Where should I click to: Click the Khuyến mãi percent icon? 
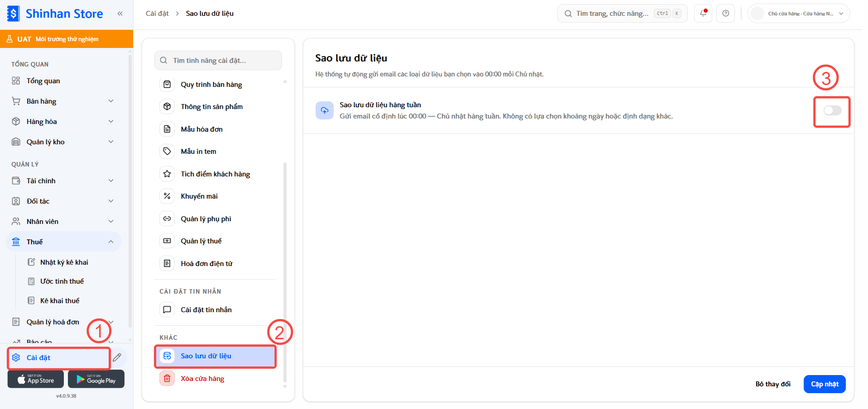click(167, 196)
